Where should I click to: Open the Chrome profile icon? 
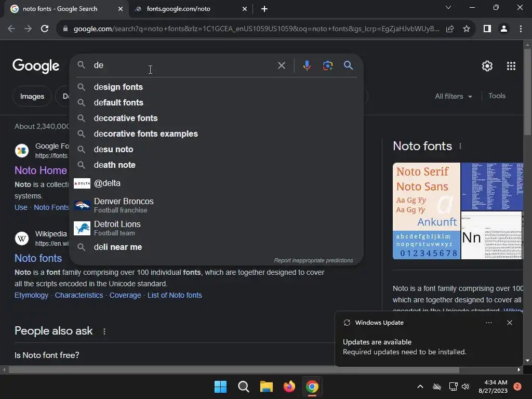tap(504, 29)
